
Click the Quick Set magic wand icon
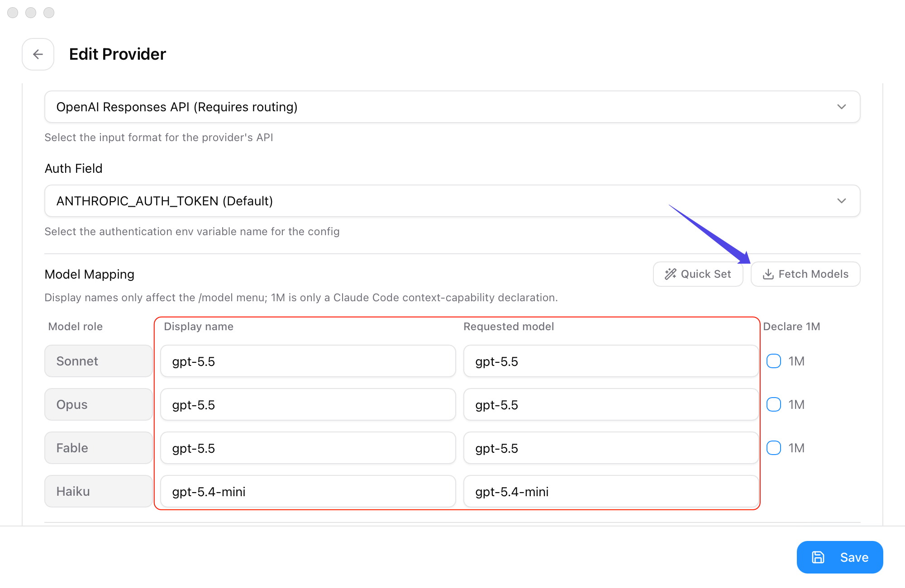pos(670,274)
